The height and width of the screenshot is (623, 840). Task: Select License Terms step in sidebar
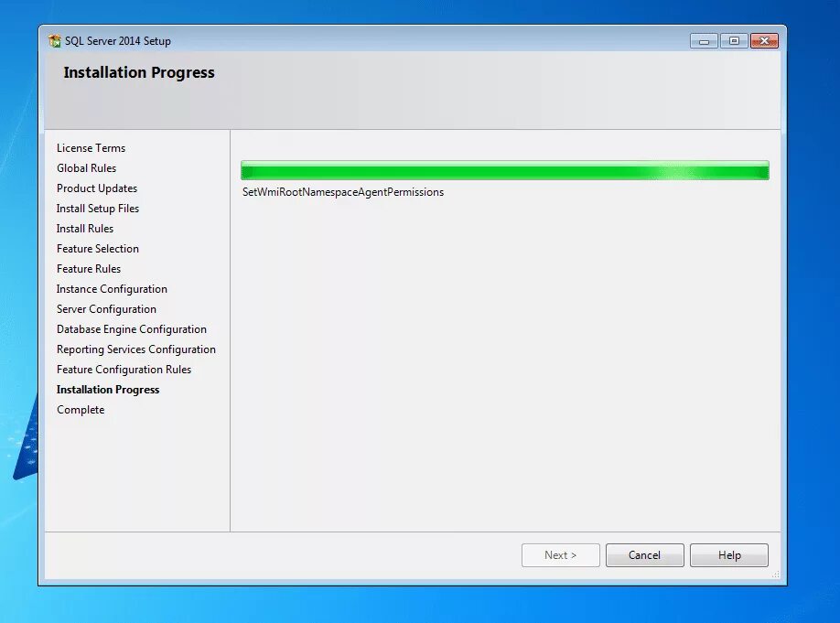point(92,148)
